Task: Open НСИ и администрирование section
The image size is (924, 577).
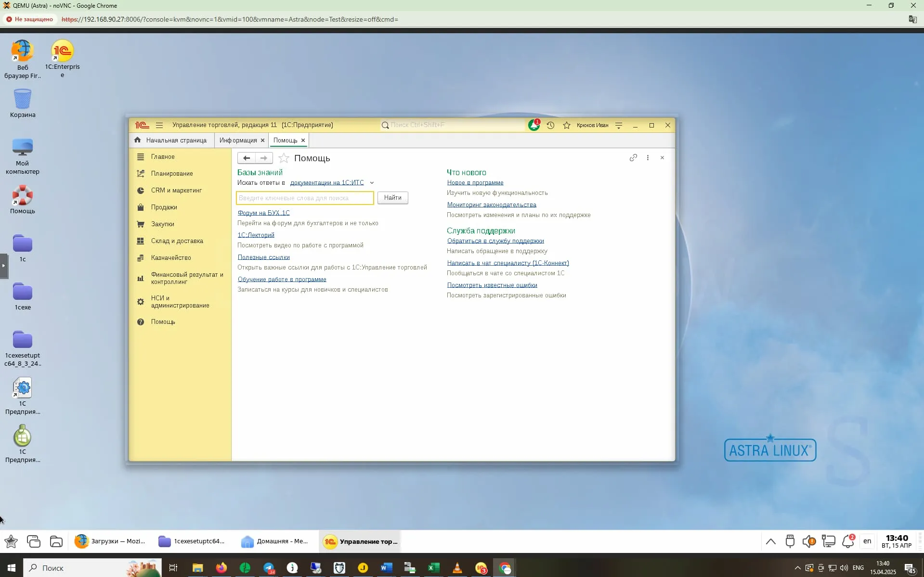Action: tap(180, 302)
